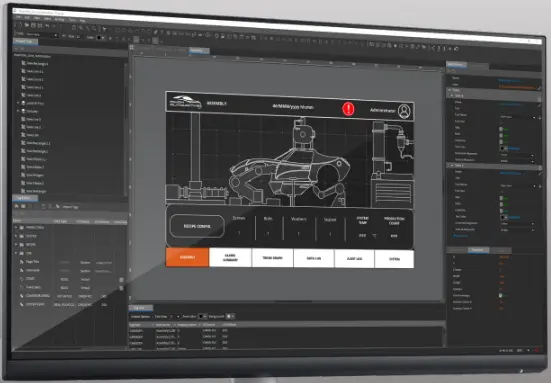551x383 pixels.
Task: Open the Horizontal Alignment dropdown in the second state section
Action: tap(517, 223)
